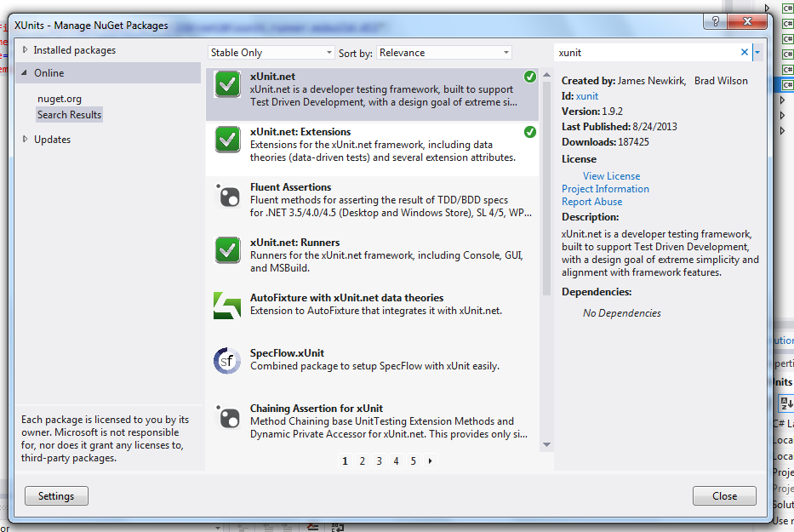Go to results page 5
Viewport: 794px width, 532px height.
click(414, 461)
